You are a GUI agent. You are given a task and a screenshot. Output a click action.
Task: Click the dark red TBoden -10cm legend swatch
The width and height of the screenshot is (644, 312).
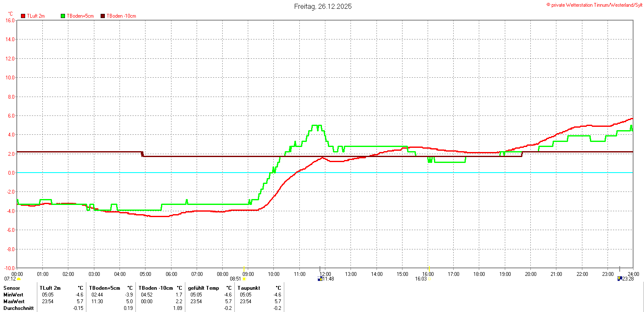point(103,16)
